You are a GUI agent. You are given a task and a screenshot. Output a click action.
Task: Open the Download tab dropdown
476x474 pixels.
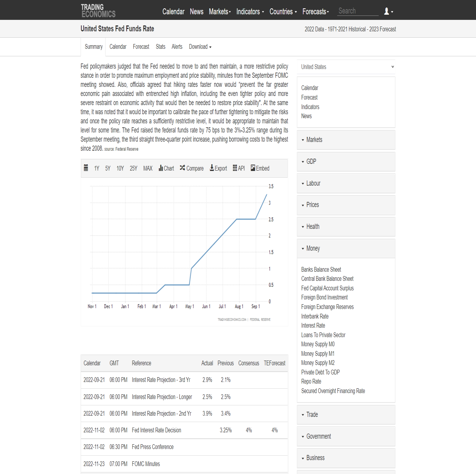click(200, 47)
